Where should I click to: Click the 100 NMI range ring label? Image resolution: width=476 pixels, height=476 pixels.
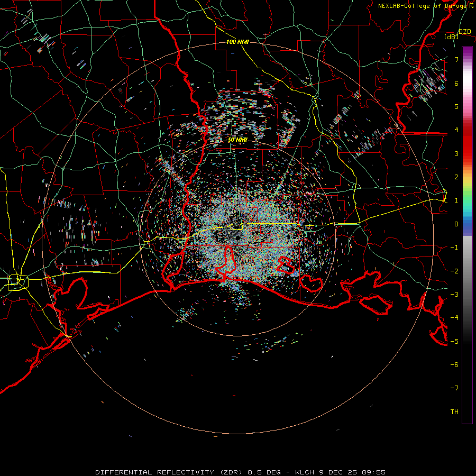pyautogui.click(x=237, y=42)
